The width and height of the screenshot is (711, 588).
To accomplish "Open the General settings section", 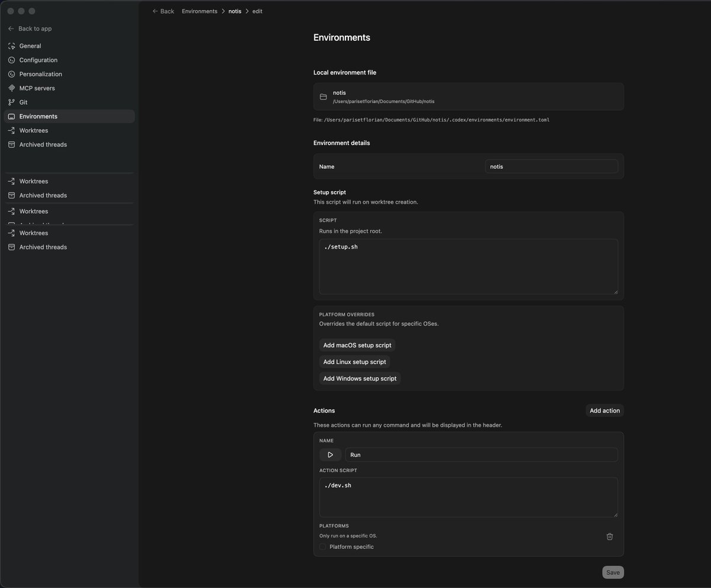I will click(x=69, y=46).
